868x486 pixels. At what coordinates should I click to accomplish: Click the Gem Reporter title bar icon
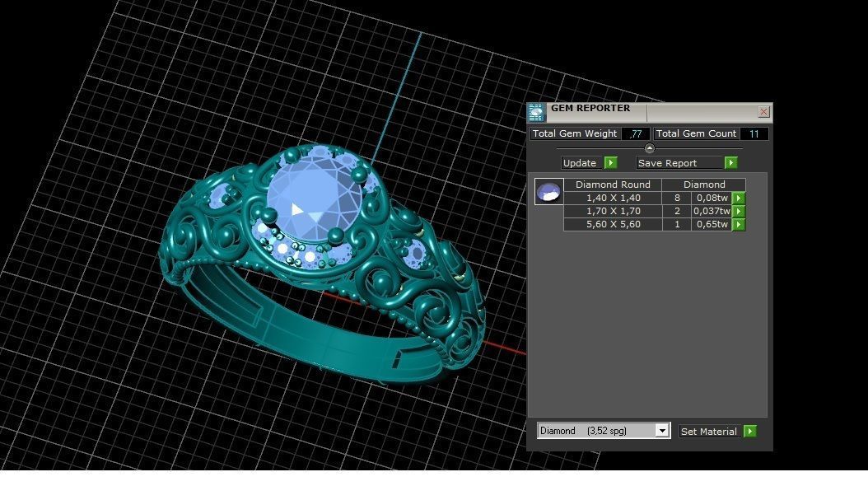tap(536, 112)
